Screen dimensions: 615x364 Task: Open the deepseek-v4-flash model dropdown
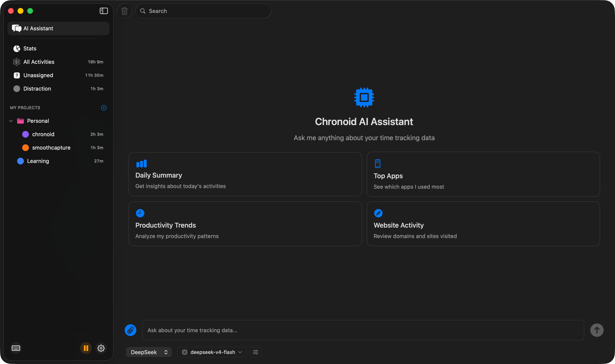(x=212, y=352)
